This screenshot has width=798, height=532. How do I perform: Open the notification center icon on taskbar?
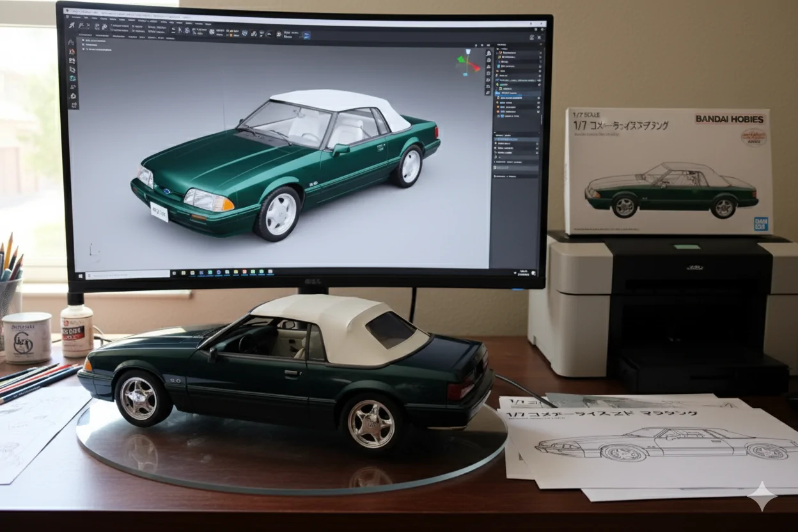click(x=533, y=273)
